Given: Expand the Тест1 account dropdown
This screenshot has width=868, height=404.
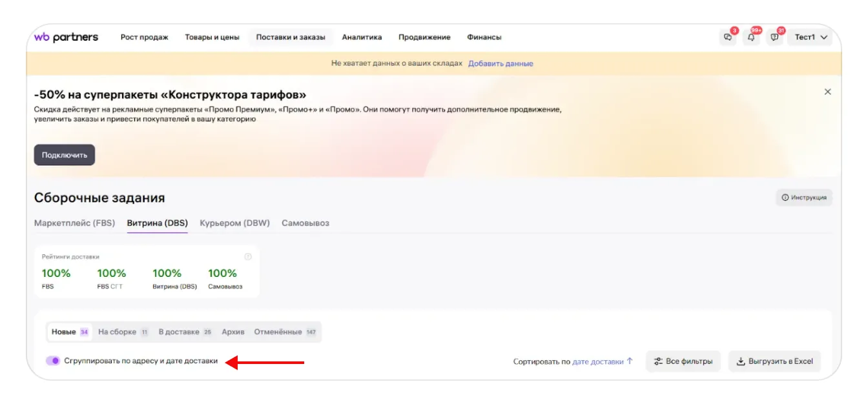Looking at the screenshot, I should coord(811,37).
